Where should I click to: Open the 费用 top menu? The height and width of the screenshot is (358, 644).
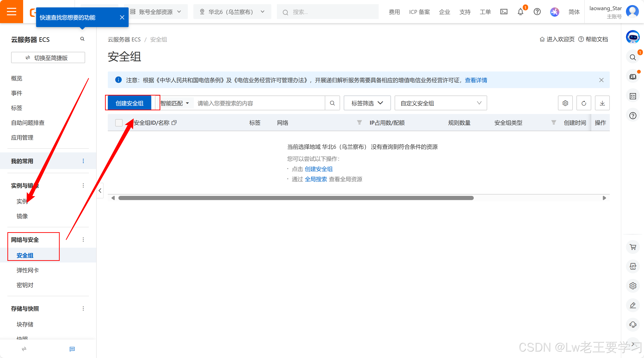point(394,12)
